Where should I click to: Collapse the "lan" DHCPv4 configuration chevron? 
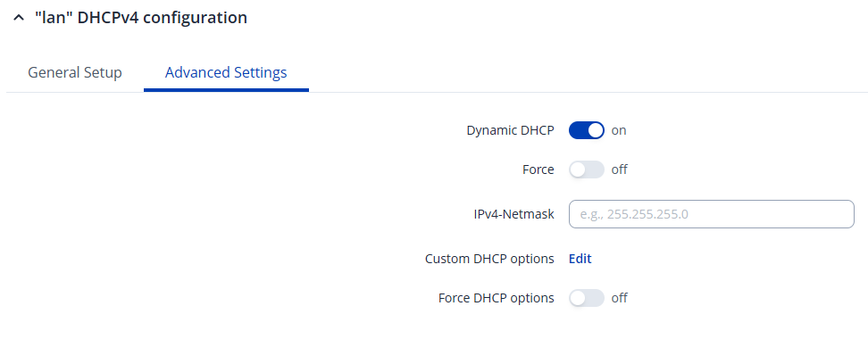[x=19, y=18]
